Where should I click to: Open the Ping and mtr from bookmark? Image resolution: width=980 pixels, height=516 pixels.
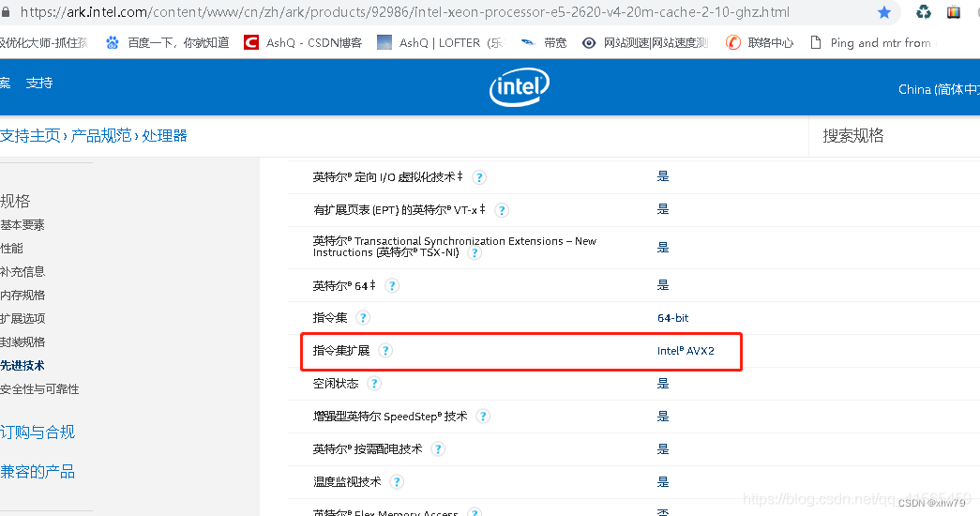point(872,42)
